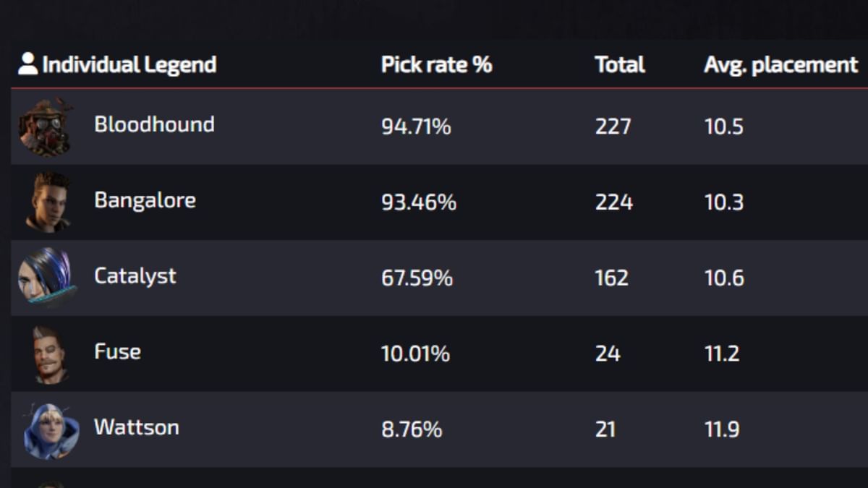
Task: Sort by the Pick rate % column header
Action: pyautogui.click(x=437, y=64)
